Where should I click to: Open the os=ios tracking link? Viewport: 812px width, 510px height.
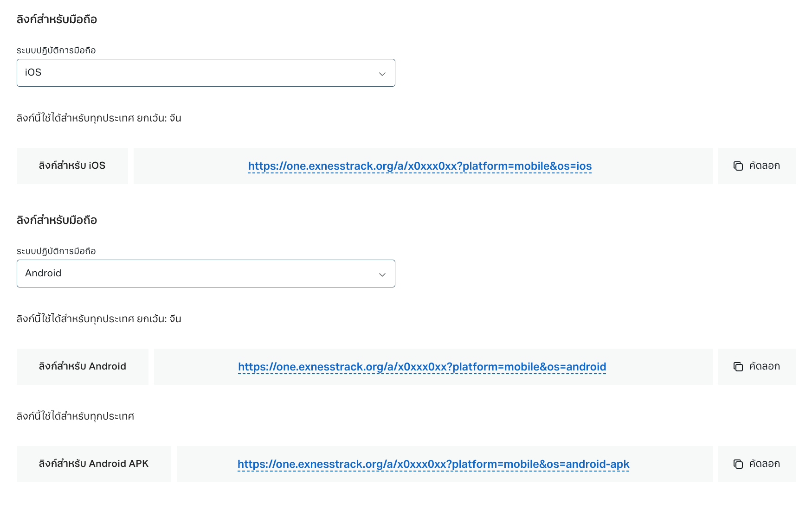(420, 166)
